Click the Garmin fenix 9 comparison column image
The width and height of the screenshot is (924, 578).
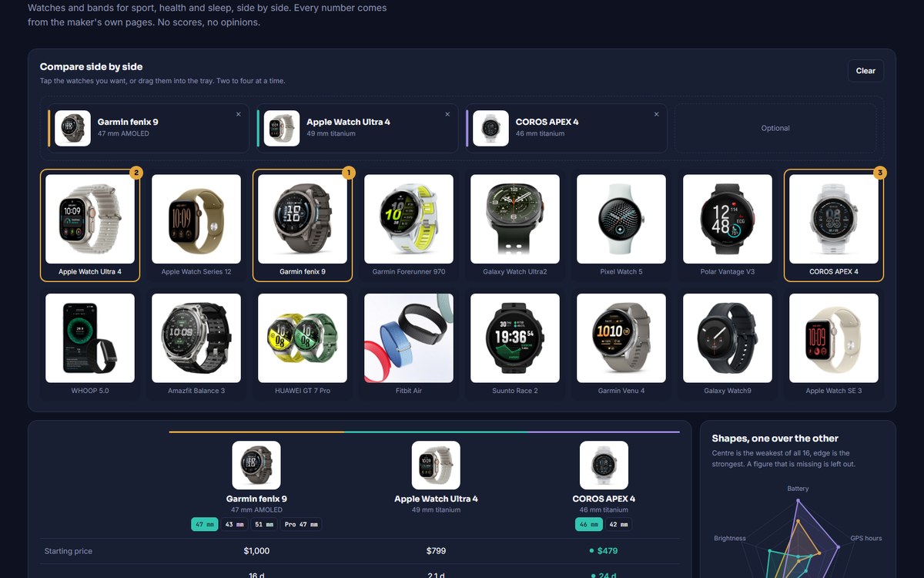[x=256, y=465]
